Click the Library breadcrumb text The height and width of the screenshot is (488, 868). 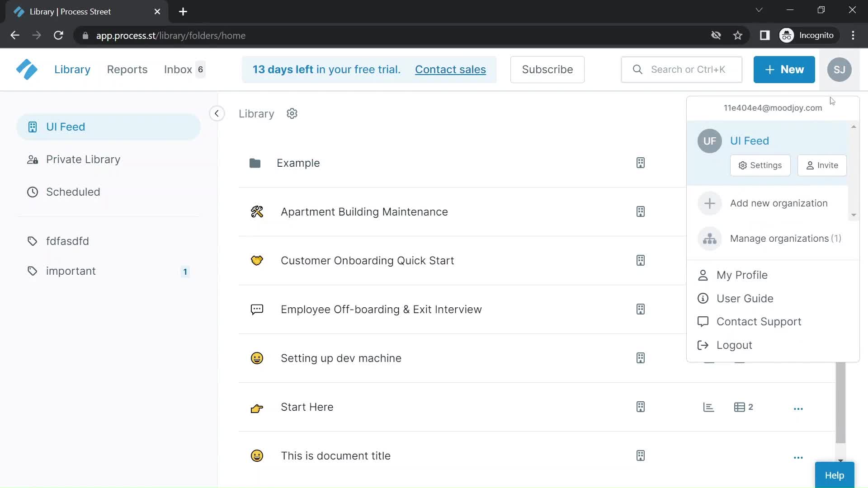click(256, 114)
